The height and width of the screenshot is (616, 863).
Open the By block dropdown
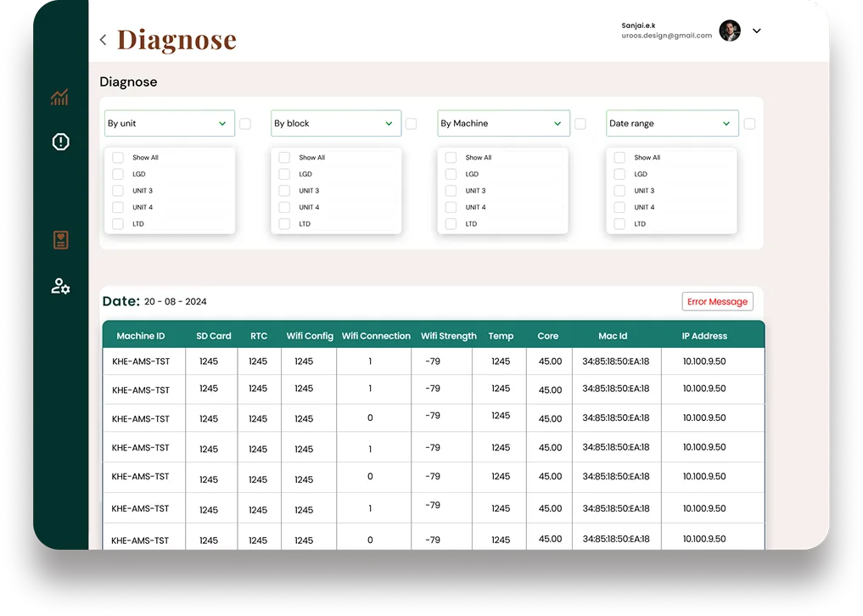(335, 123)
